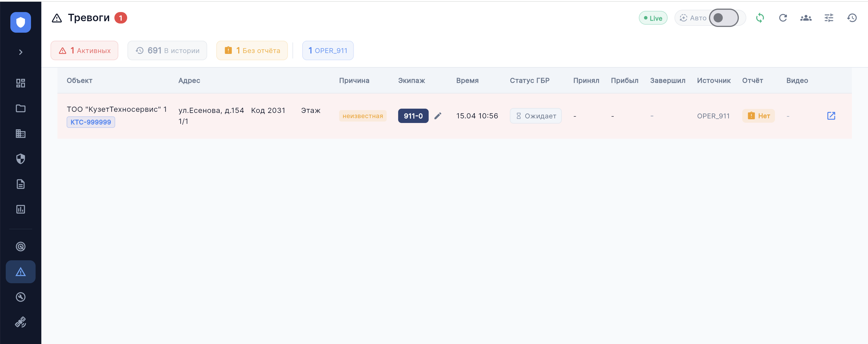The image size is (868, 344).
Task: Open the satellite icon in sidebar
Action: click(21, 322)
